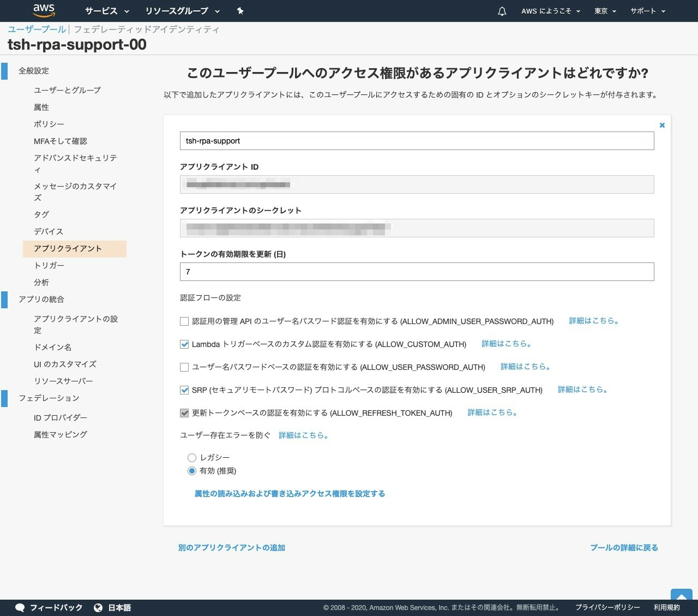
Task: Open ドメイン名 in sidebar
Action: click(x=52, y=347)
